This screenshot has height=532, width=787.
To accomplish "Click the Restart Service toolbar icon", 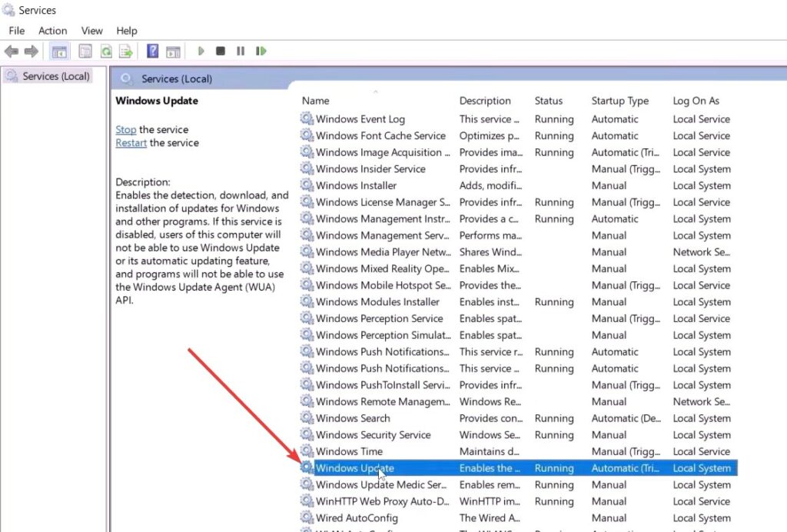I will (261, 52).
